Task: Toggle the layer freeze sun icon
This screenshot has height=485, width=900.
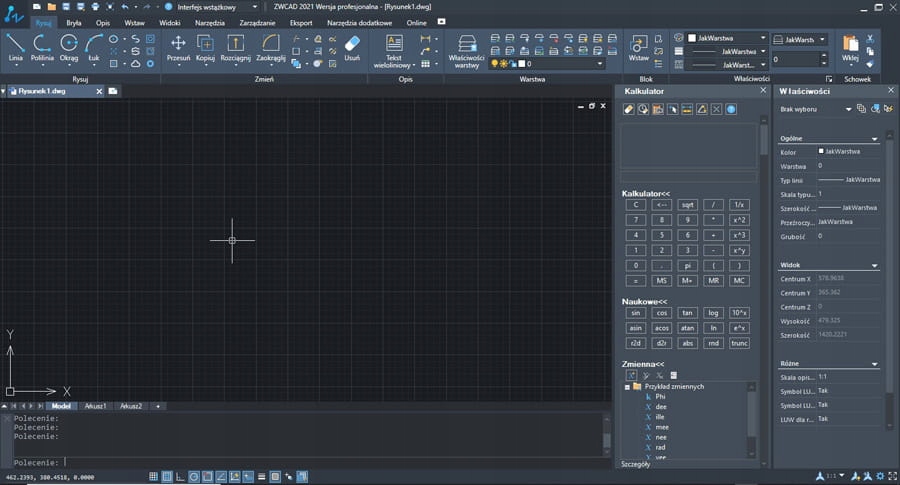Action: [x=505, y=63]
